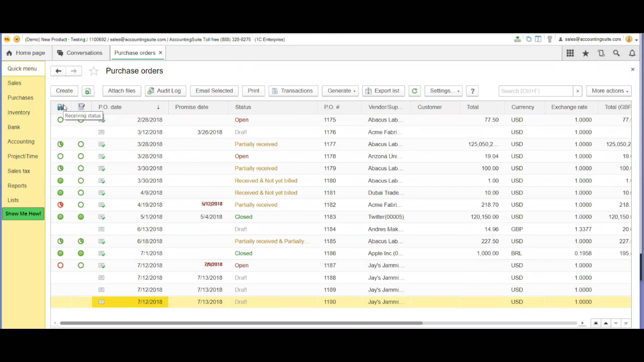
Task: Expand More actions dropdown
Action: pyautogui.click(x=609, y=91)
